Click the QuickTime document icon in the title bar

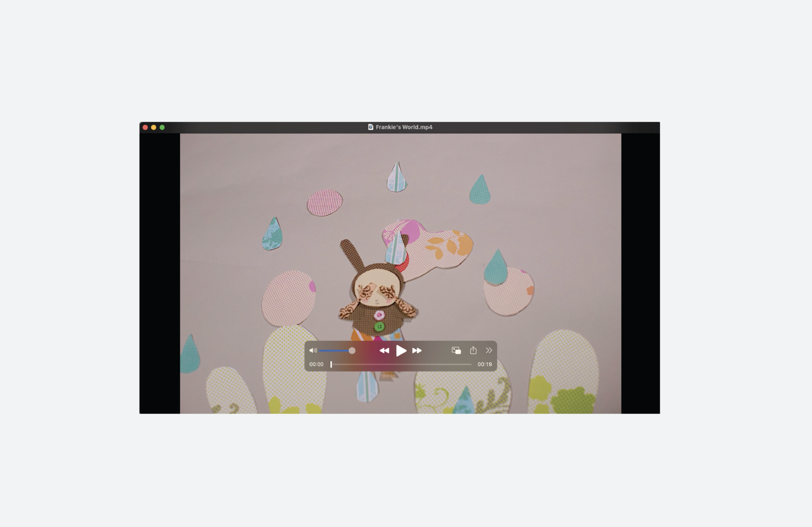(371, 127)
